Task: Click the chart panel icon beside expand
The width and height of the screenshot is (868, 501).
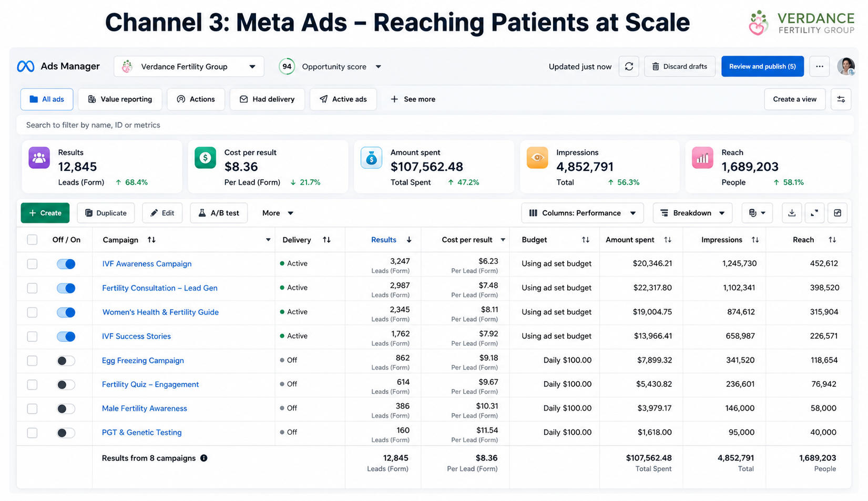Action: (838, 213)
